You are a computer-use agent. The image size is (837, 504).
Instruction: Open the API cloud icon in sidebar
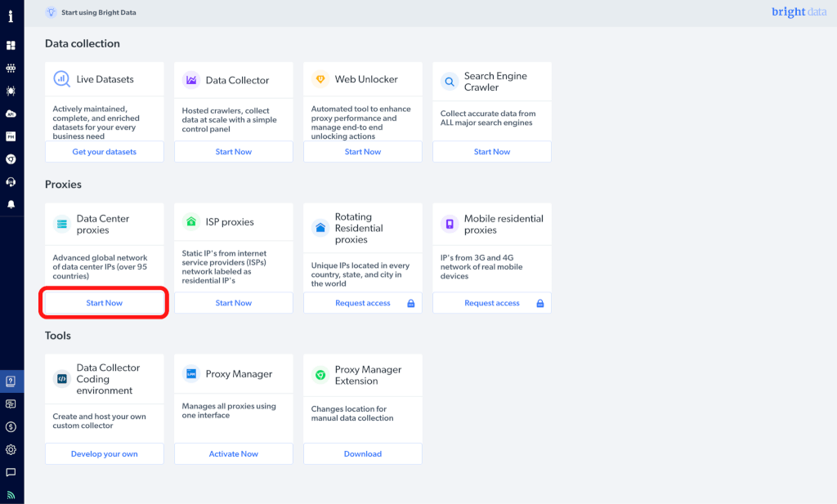(11, 114)
